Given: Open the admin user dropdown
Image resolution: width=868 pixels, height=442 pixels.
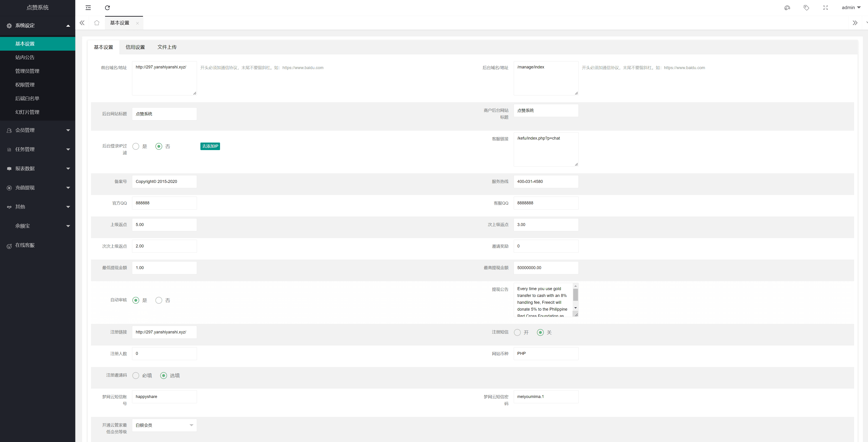Looking at the screenshot, I should coord(851,8).
